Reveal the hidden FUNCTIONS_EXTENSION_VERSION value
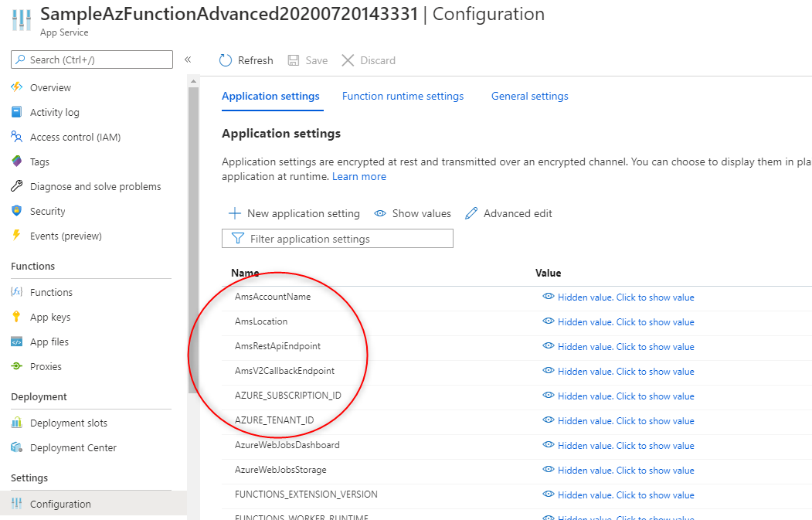812x520 pixels. (618, 495)
